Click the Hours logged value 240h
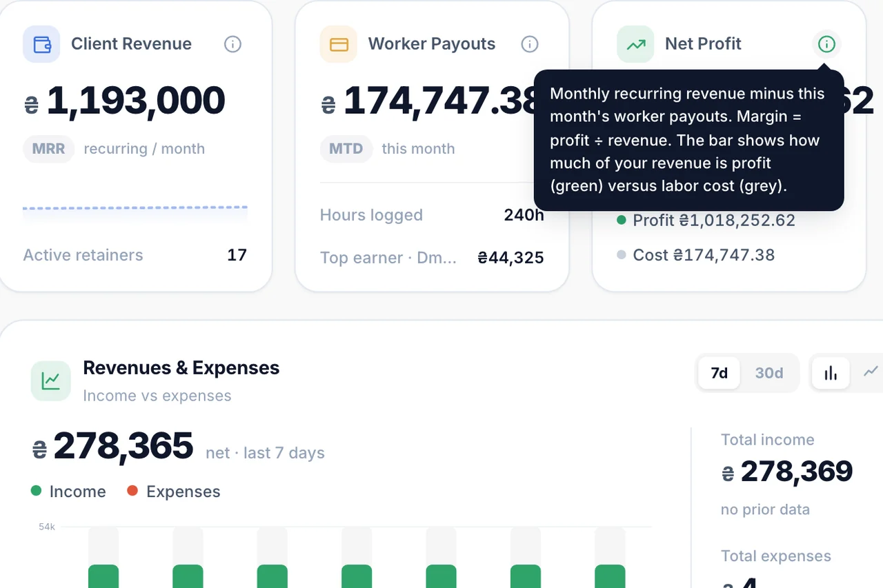The width and height of the screenshot is (883, 588). click(x=524, y=215)
